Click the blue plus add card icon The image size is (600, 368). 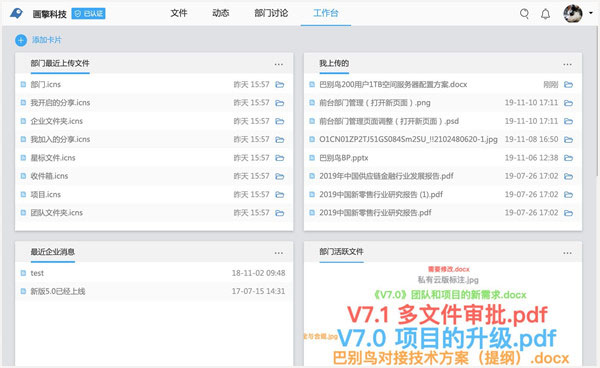21,40
